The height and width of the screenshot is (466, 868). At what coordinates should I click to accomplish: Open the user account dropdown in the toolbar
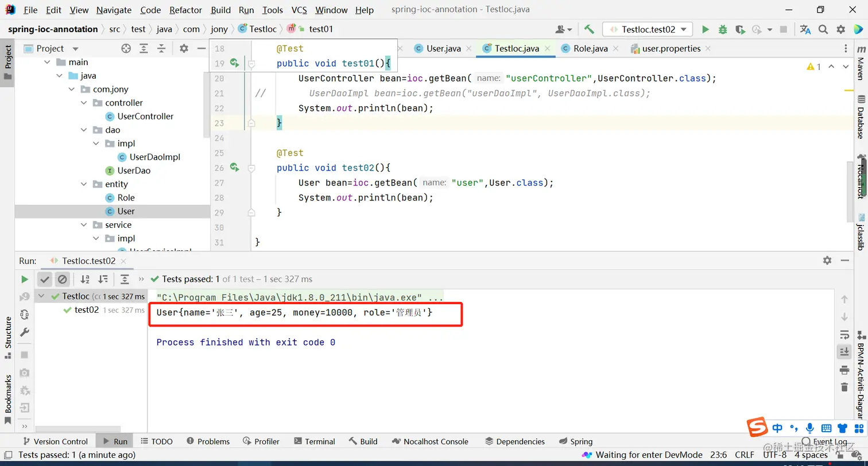point(564,29)
